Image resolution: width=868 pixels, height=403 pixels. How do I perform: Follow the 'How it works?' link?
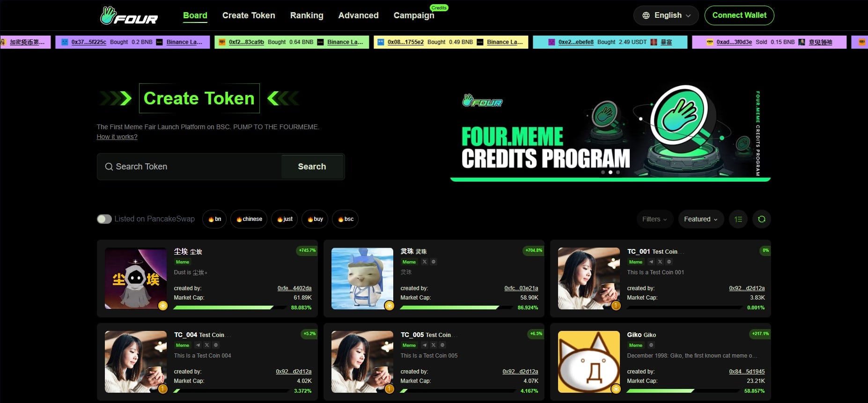[x=117, y=137]
